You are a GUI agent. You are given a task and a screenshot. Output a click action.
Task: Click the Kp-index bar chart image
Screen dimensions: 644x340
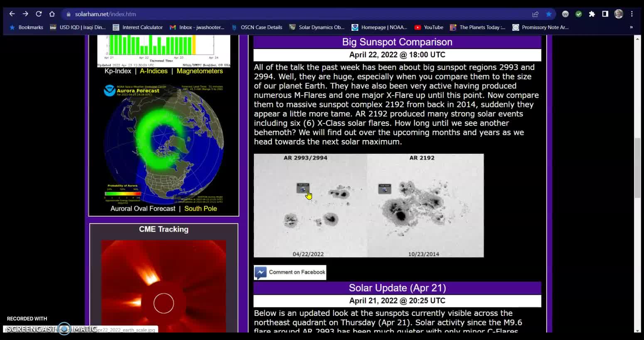pos(164,51)
